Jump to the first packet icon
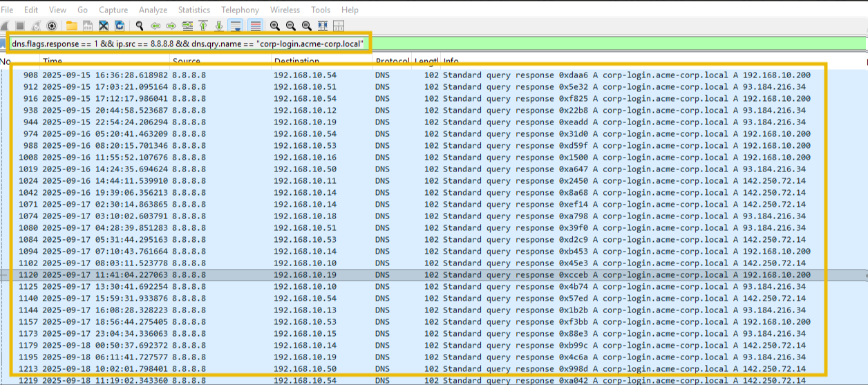 click(x=203, y=26)
